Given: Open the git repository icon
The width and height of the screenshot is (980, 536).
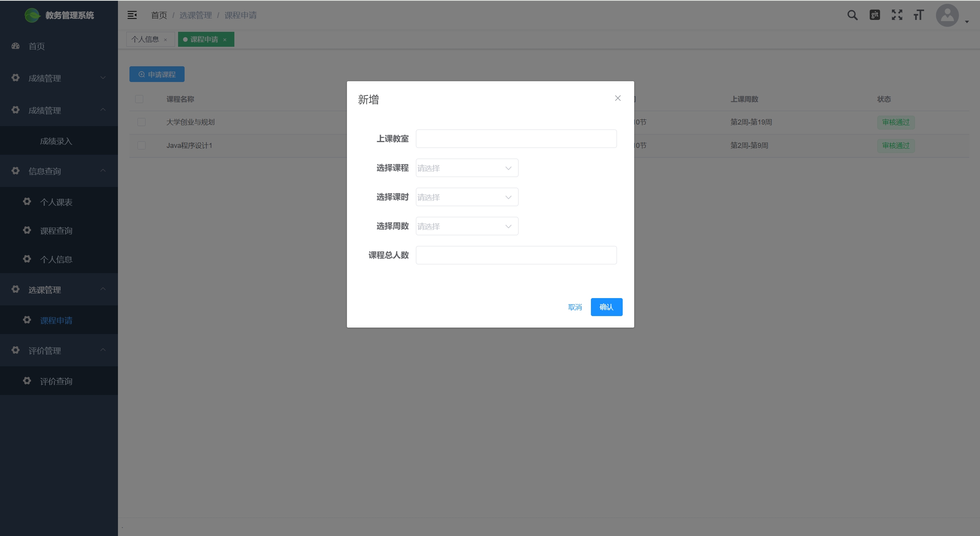Looking at the screenshot, I should (x=875, y=15).
